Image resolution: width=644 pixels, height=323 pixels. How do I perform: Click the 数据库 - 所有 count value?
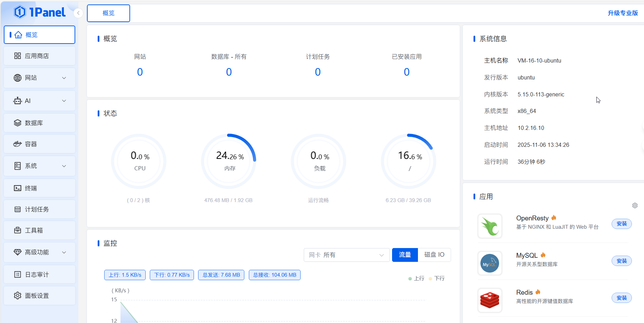(229, 72)
